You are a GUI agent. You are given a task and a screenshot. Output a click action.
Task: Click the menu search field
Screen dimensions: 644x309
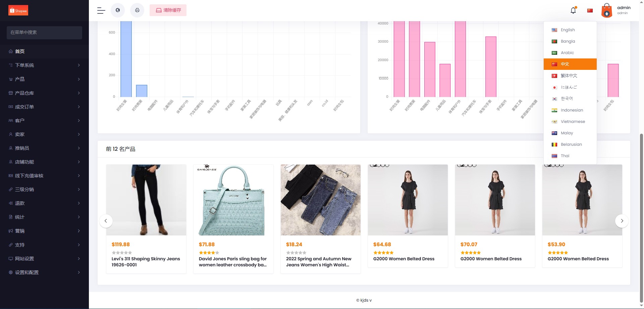[44, 33]
